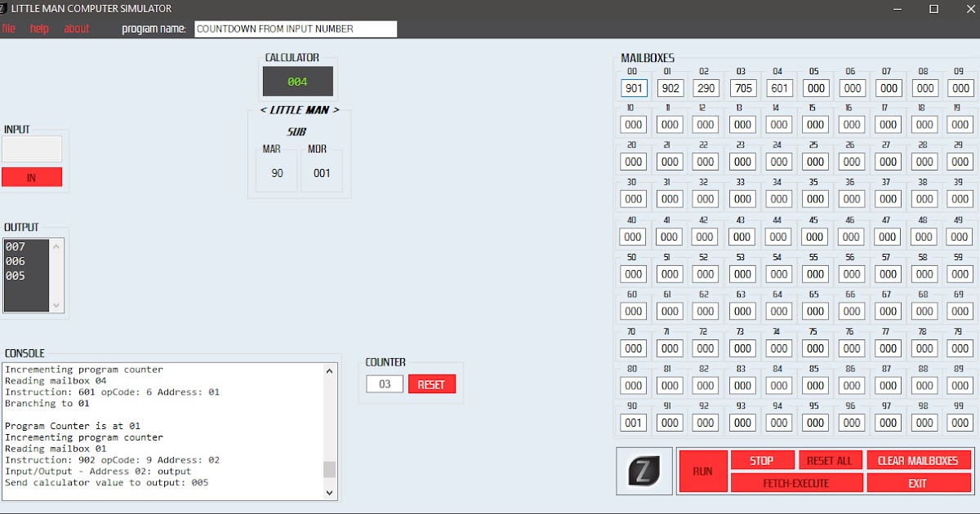Select mailbox 00 containing 901
The height and width of the screenshot is (514, 980).
pos(633,88)
